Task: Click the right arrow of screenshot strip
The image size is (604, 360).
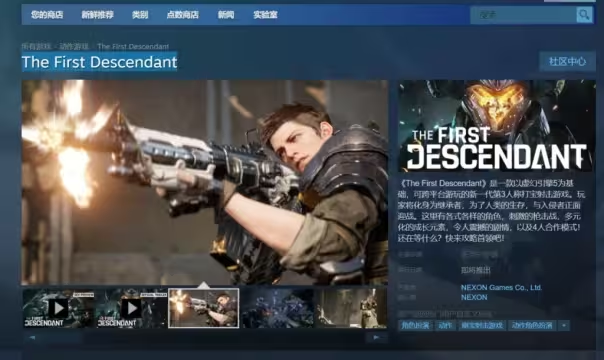Action: (376, 338)
